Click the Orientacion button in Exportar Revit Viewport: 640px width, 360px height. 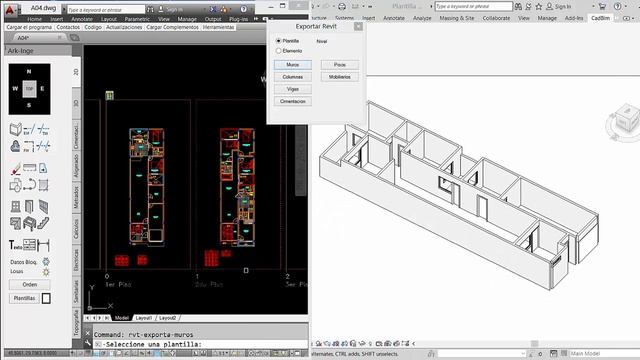coord(293,101)
